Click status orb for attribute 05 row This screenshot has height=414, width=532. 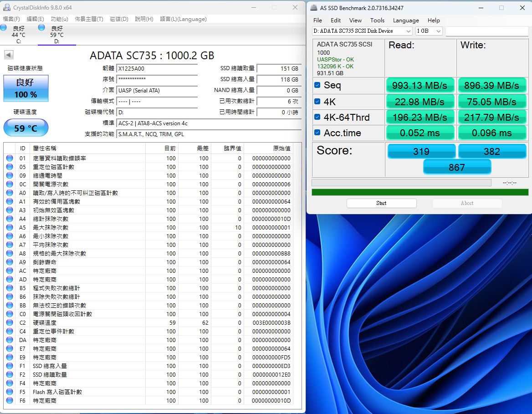point(10,167)
